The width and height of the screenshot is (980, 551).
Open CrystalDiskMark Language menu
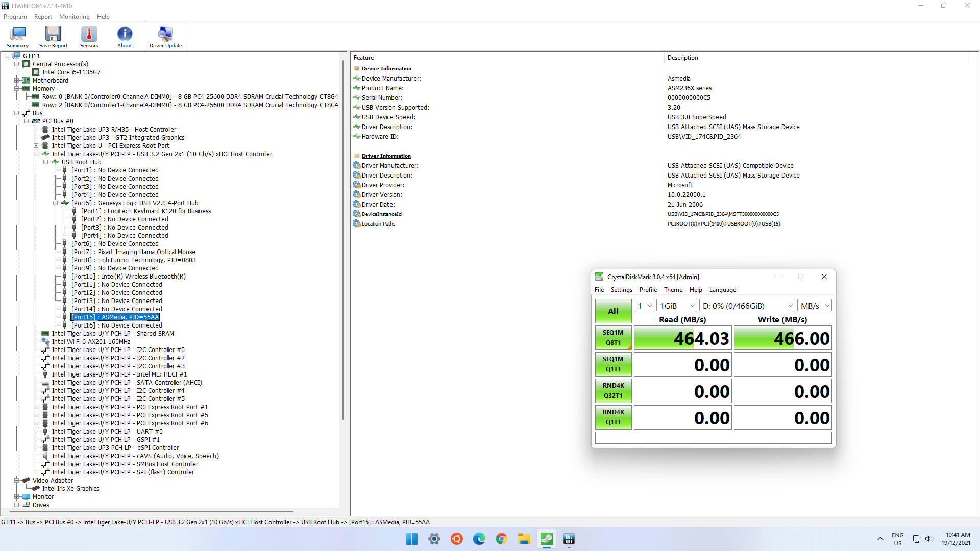722,290
